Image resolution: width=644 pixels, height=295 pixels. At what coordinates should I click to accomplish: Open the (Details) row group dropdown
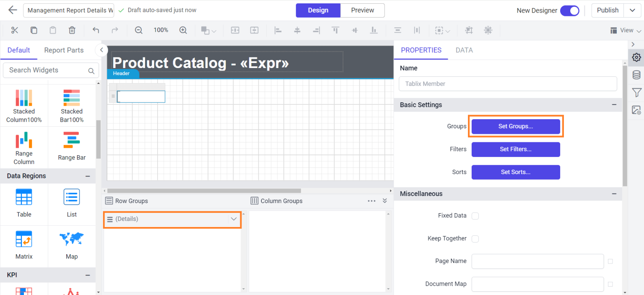[x=234, y=219]
